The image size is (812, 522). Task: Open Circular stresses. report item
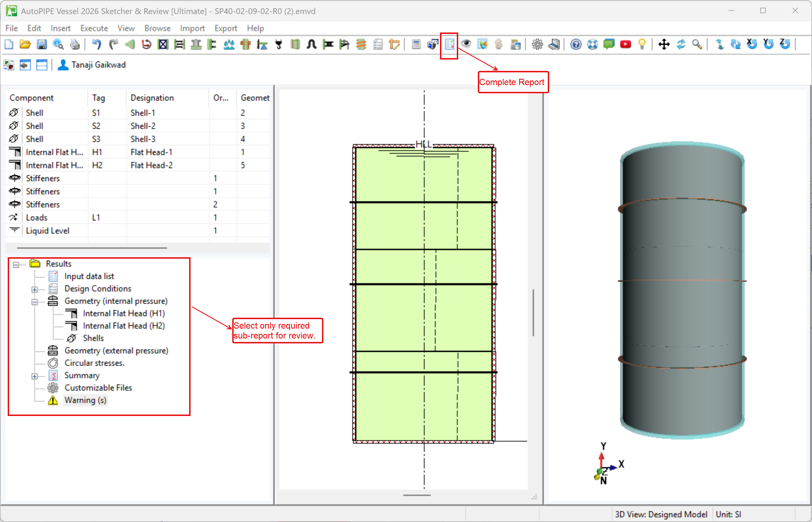[x=94, y=363]
